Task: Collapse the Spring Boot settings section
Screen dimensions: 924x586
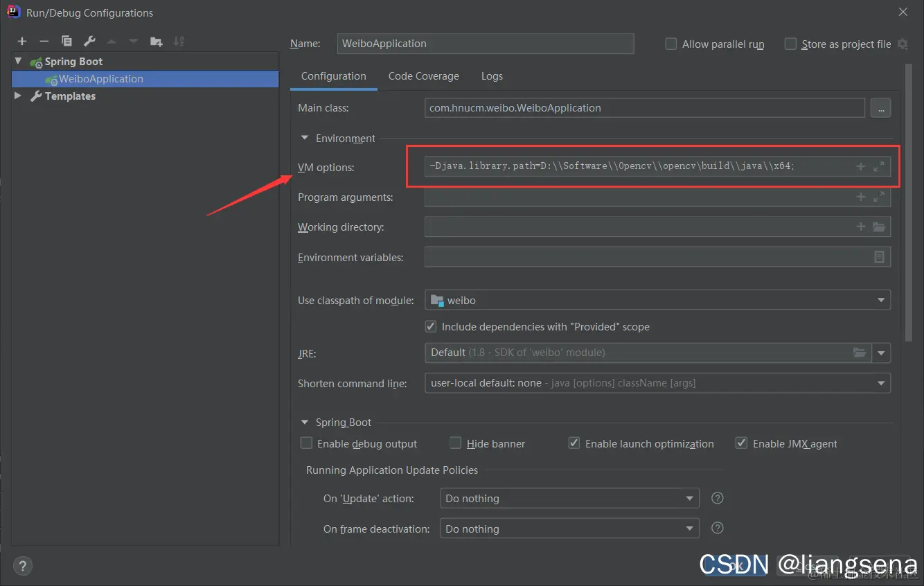Action: click(304, 422)
